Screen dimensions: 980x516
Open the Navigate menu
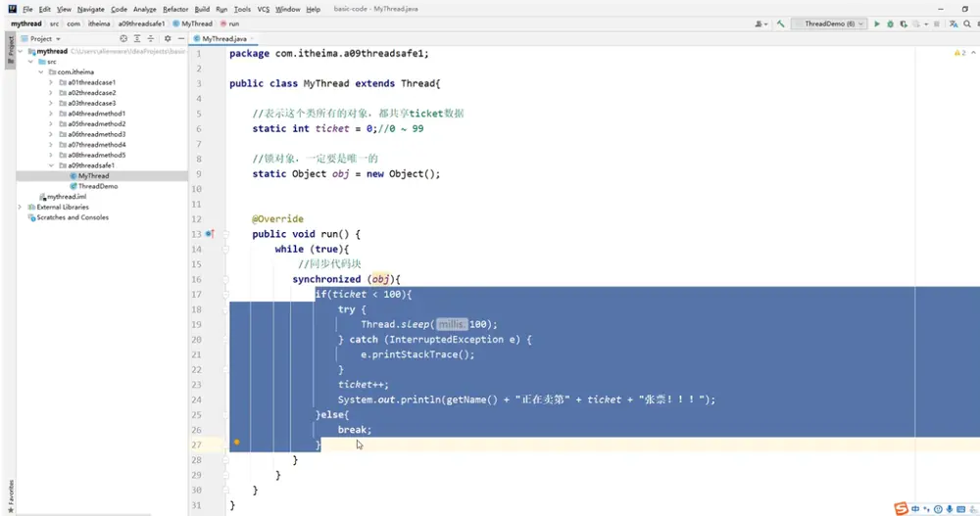coord(90,10)
